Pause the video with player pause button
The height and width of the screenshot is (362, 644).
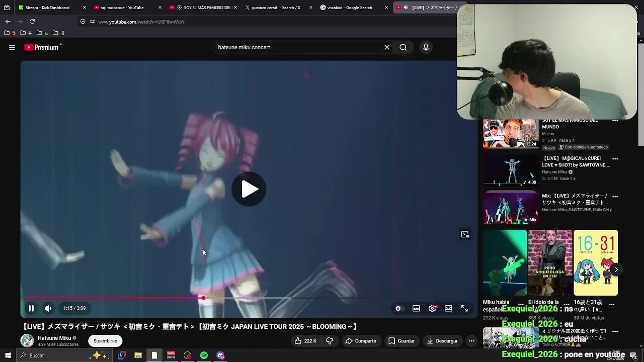click(31, 308)
